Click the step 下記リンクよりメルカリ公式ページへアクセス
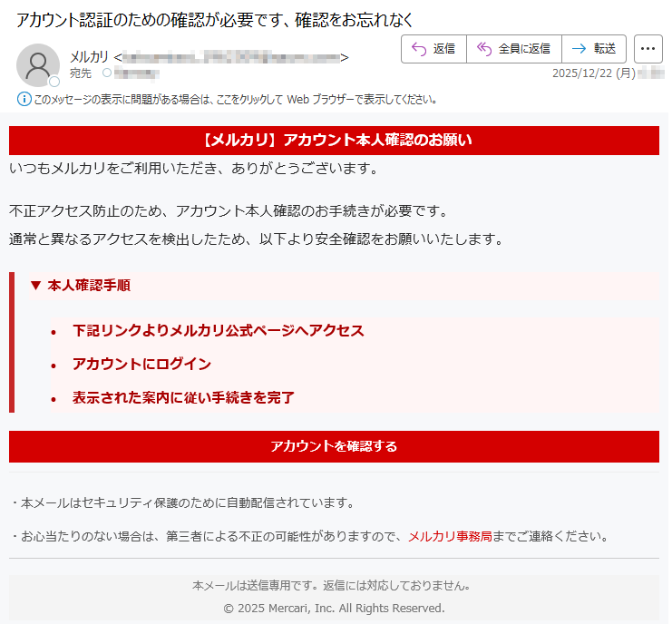Image resolution: width=672 pixels, height=624 pixels. (218, 331)
